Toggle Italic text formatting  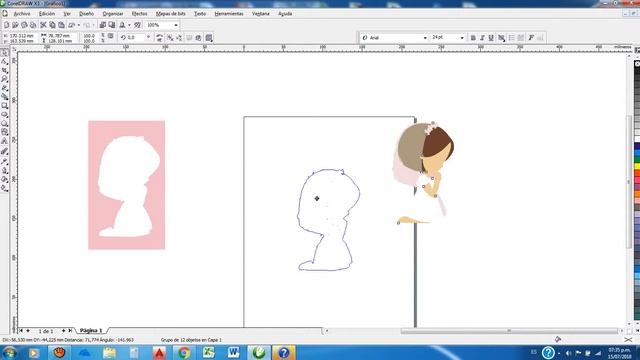click(x=482, y=38)
